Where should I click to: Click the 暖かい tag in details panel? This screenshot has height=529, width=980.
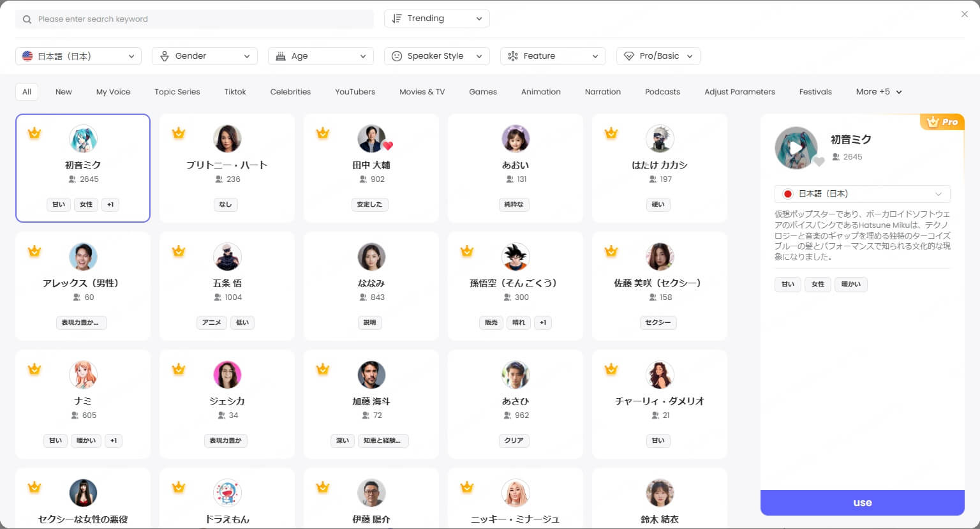[851, 285]
